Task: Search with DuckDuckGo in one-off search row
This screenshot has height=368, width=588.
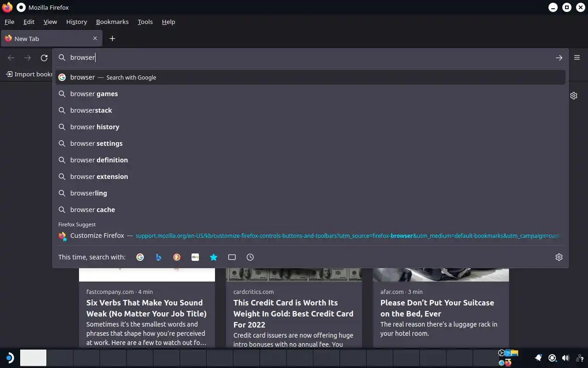Action: 177,257
